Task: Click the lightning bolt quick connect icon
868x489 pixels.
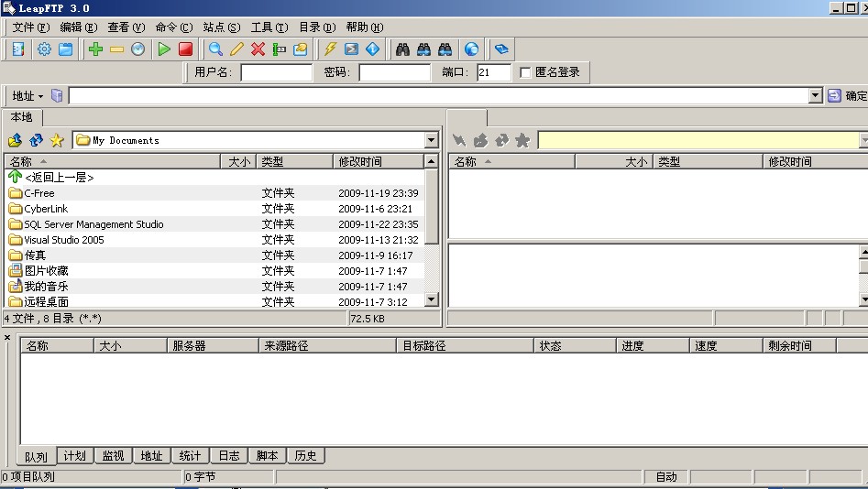Action: [x=331, y=49]
